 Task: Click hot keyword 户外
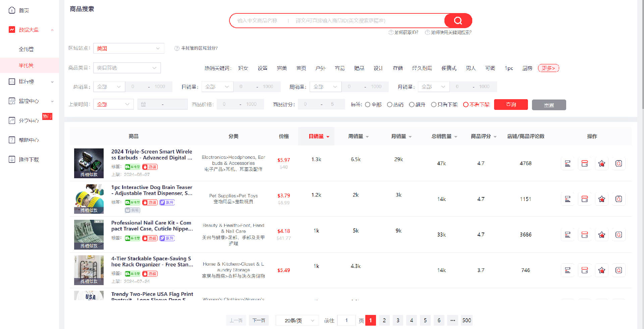tap(320, 68)
